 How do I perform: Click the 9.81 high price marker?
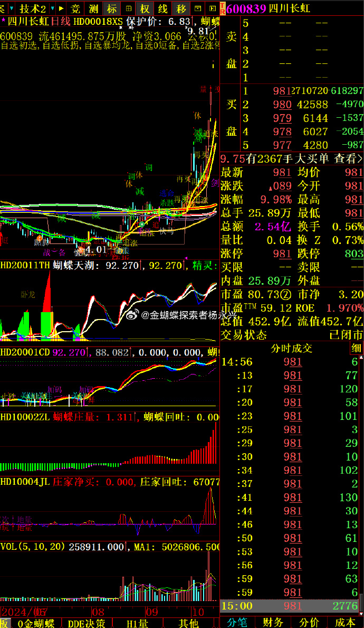[198, 31]
